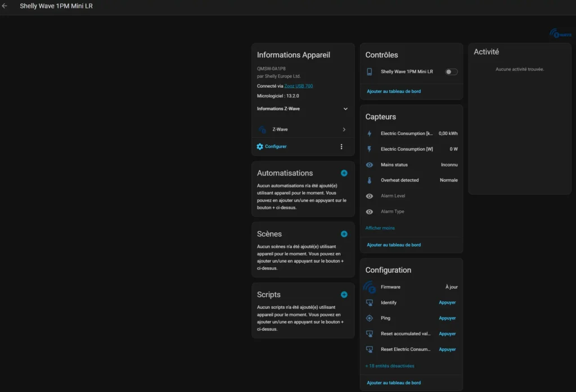
Task: Click icon for Reset Electric Consumption
Action: (369, 349)
